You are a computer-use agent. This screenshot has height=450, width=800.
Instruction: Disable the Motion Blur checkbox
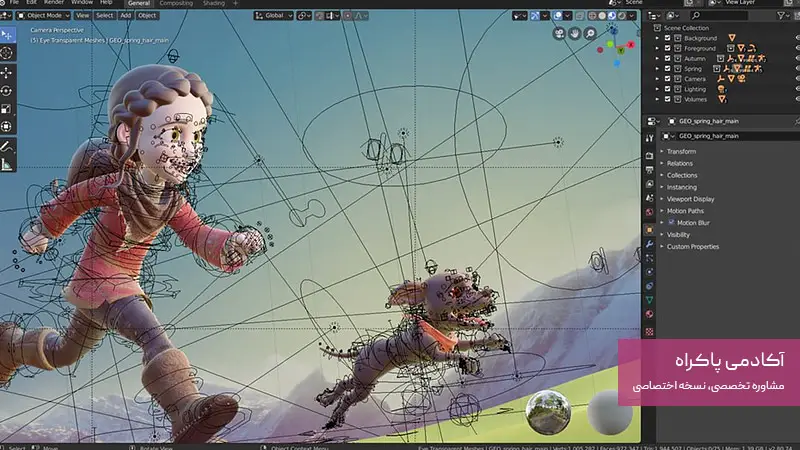[670, 222]
